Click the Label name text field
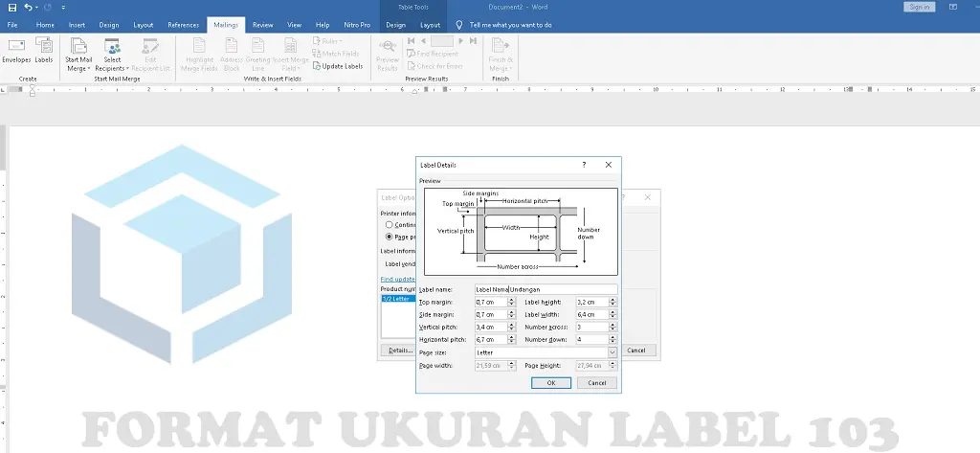980x453 pixels. 546,289
